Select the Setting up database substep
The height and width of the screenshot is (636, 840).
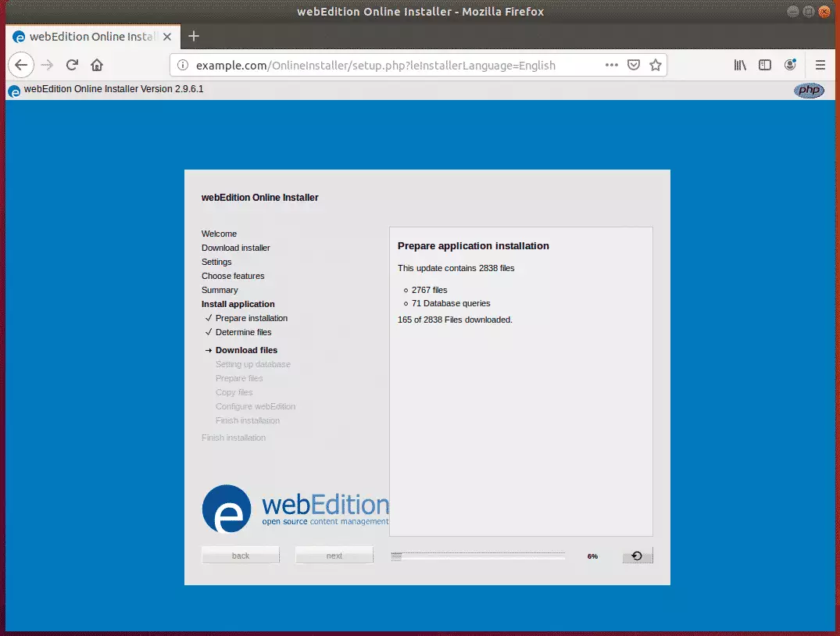[x=253, y=364]
